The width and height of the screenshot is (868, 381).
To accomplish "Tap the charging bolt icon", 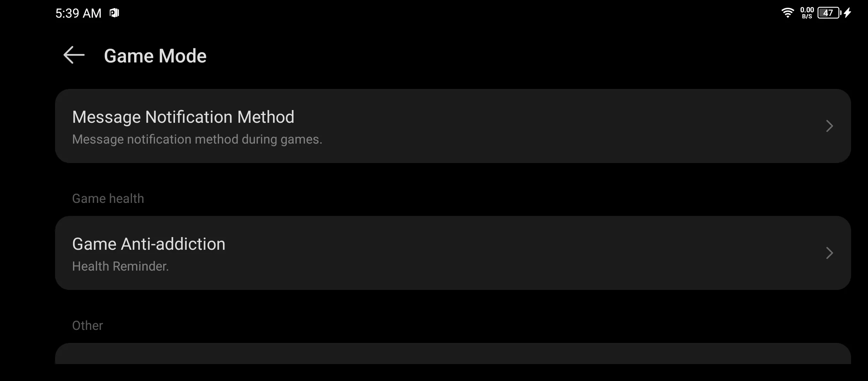I will point(848,13).
